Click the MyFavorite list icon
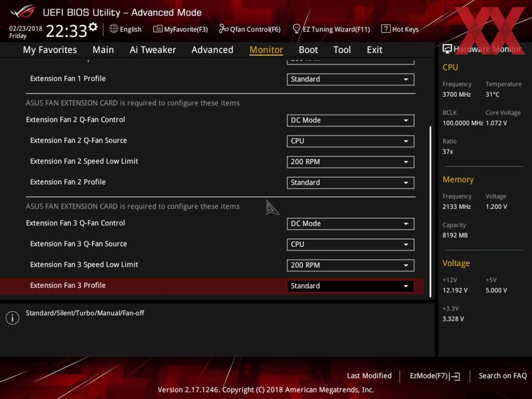 click(x=158, y=29)
